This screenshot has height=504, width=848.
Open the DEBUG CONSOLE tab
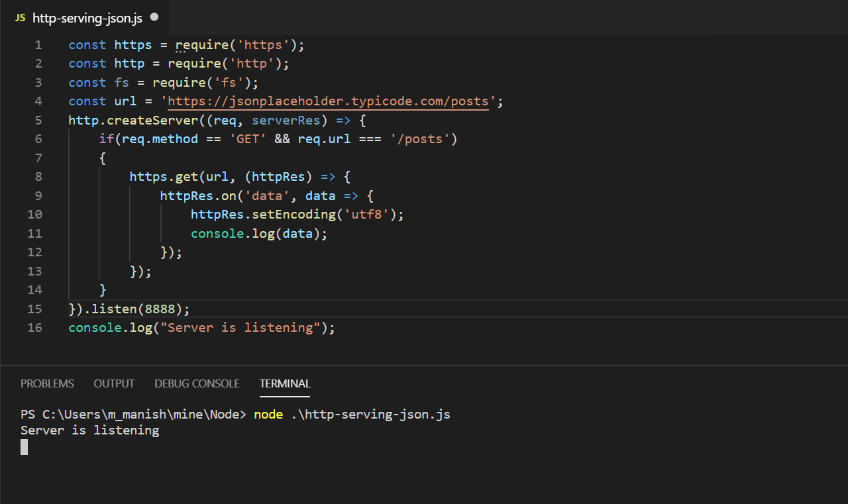tap(197, 383)
